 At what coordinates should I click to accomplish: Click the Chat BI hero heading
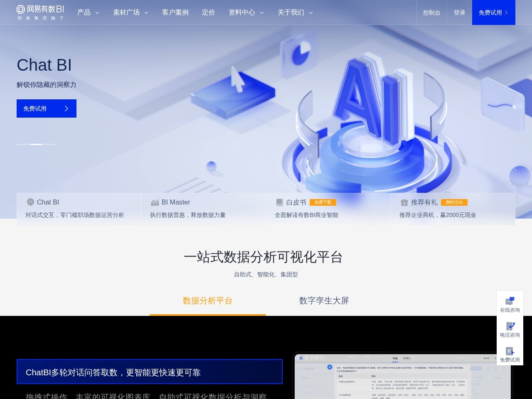(44, 65)
